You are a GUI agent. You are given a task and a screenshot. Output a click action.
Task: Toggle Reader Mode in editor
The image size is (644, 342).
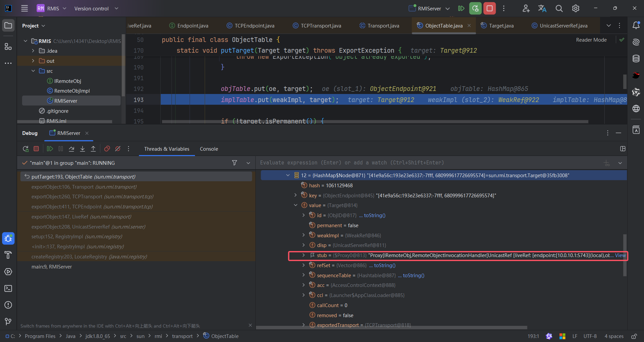click(x=591, y=40)
